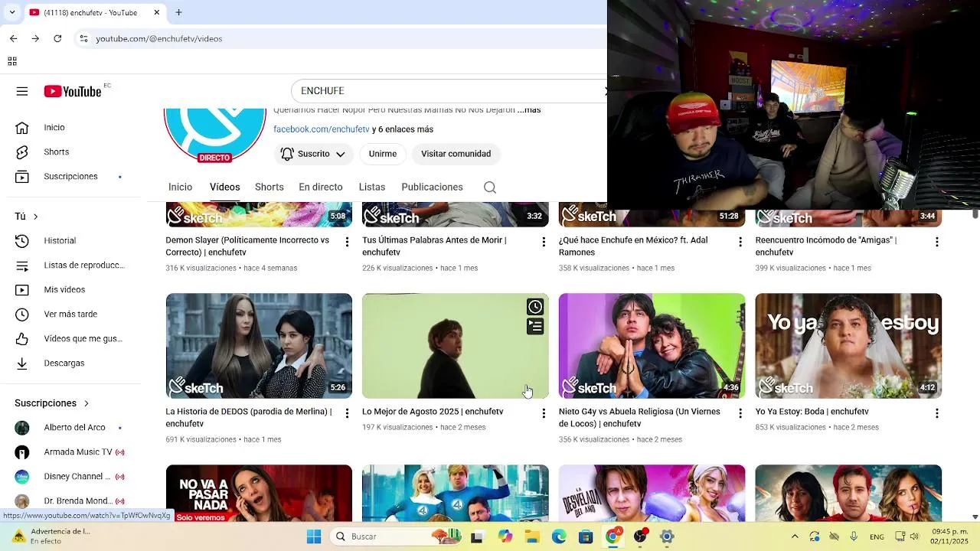
Task: Open options for Reencuentro Incómodo de Amigas
Action: click(x=936, y=242)
